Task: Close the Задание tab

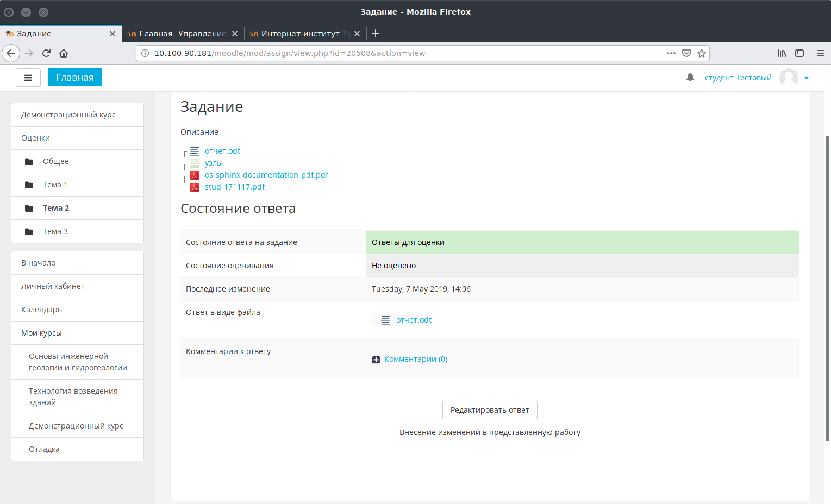Action: point(113,34)
